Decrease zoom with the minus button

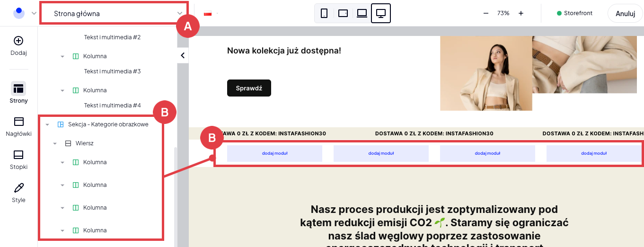click(486, 13)
